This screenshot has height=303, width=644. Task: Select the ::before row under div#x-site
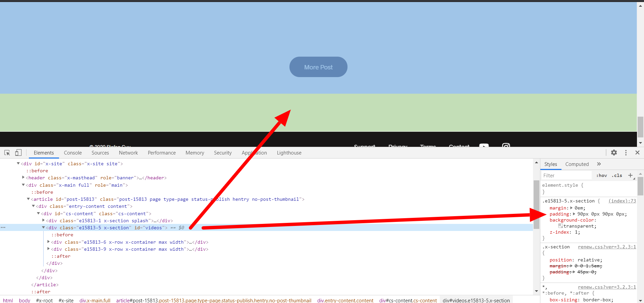click(x=37, y=171)
